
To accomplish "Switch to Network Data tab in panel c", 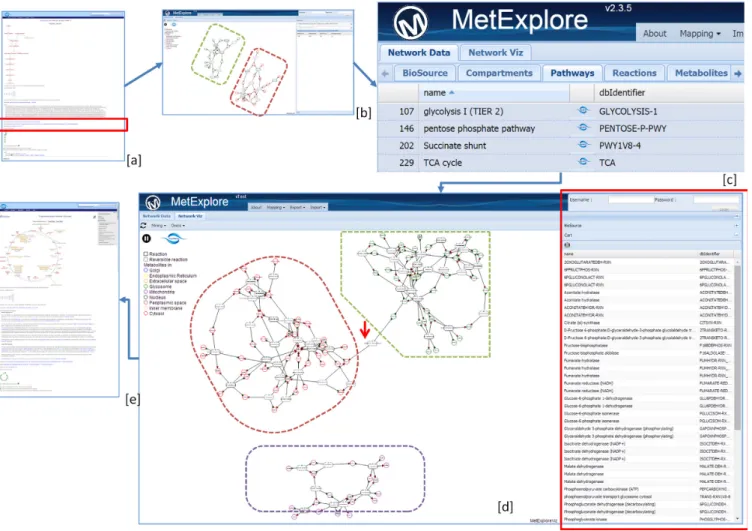I will coord(419,53).
